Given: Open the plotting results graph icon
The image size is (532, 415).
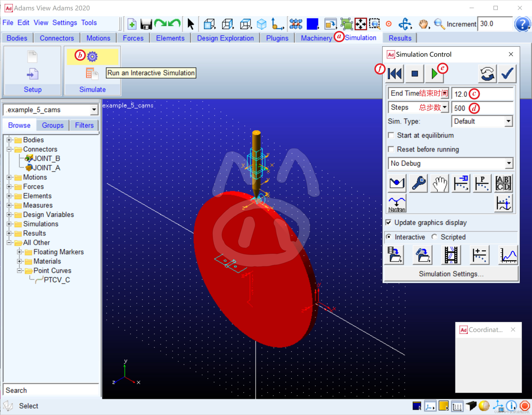Looking at the screenshot, I should coord(508,255).
